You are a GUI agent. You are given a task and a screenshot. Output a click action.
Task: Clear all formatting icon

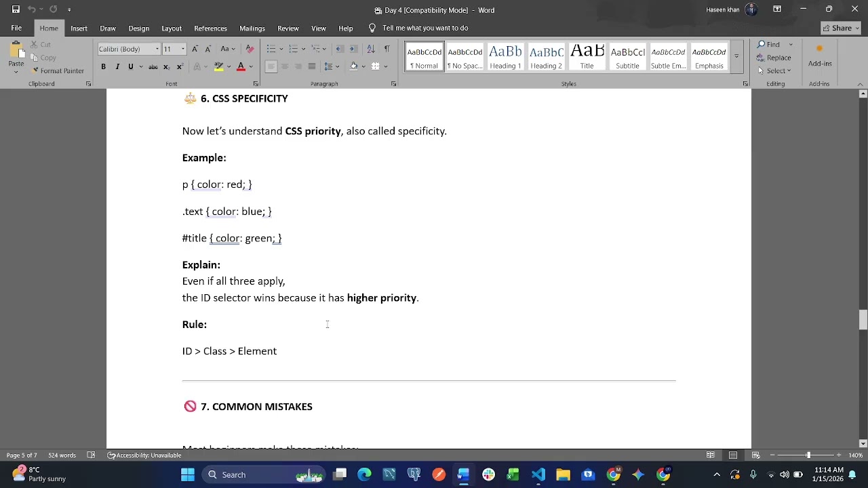click(x=250, y=49)
